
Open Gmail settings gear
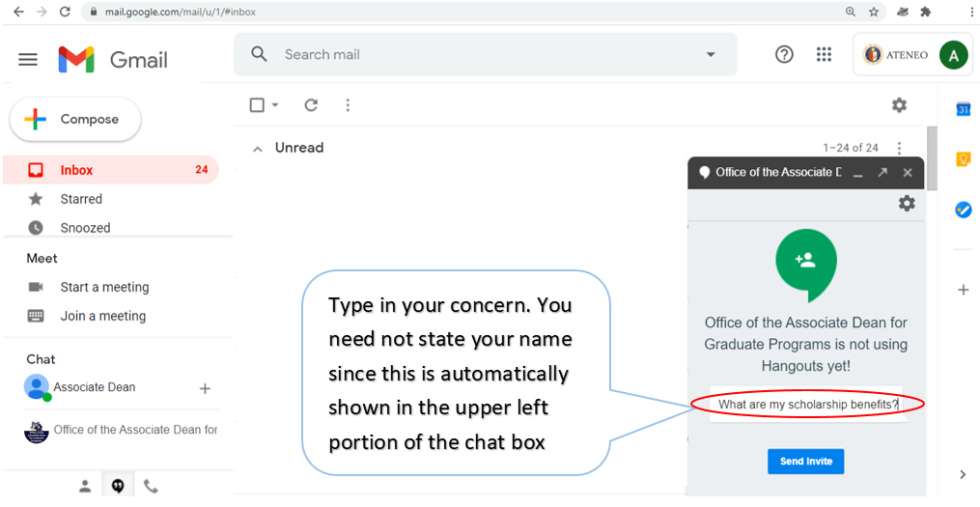point(899,105)
